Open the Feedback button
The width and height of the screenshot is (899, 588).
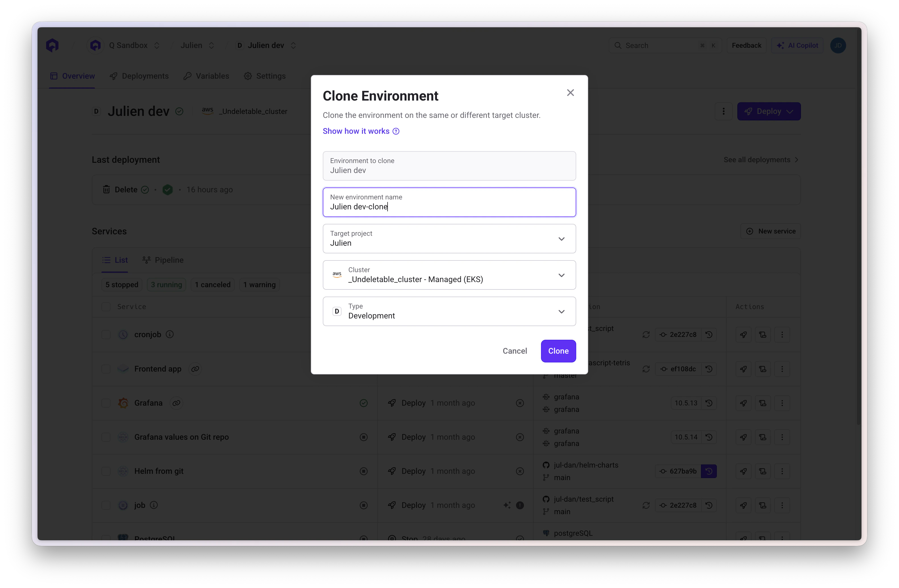click(x=746, y=45)
